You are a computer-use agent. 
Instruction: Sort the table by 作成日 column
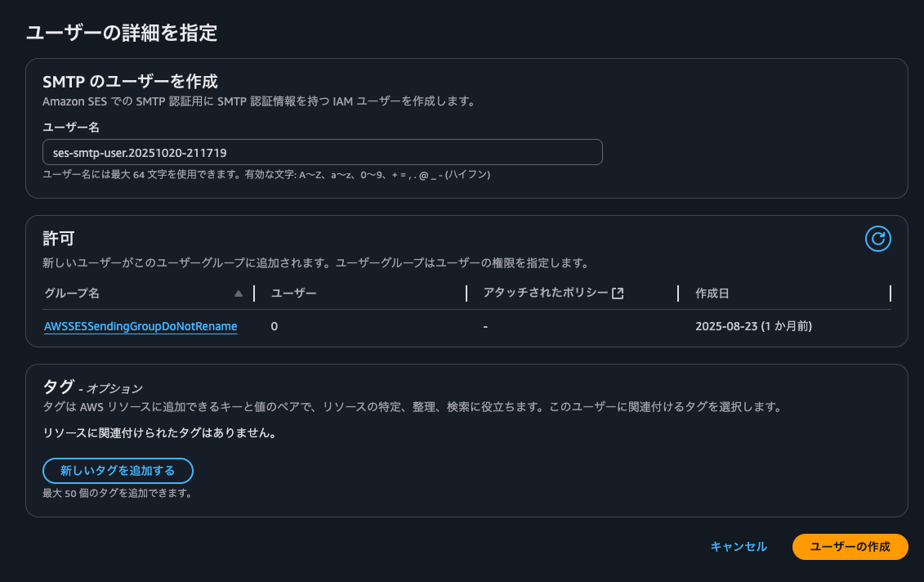tap(712, 292)
